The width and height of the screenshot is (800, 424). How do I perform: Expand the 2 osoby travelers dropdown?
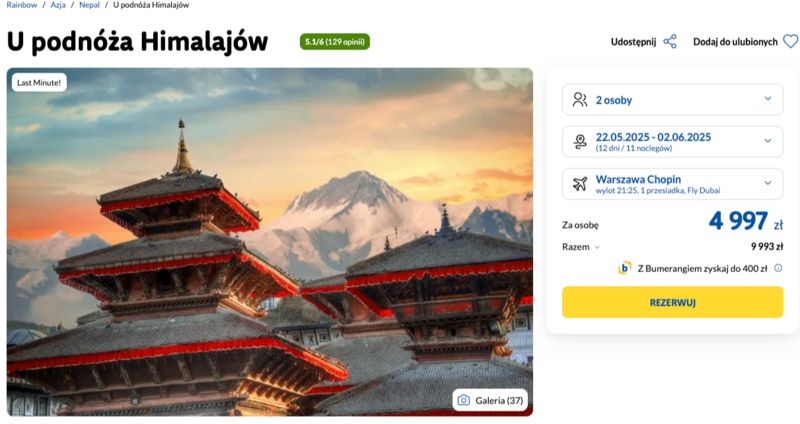point(672,99)
